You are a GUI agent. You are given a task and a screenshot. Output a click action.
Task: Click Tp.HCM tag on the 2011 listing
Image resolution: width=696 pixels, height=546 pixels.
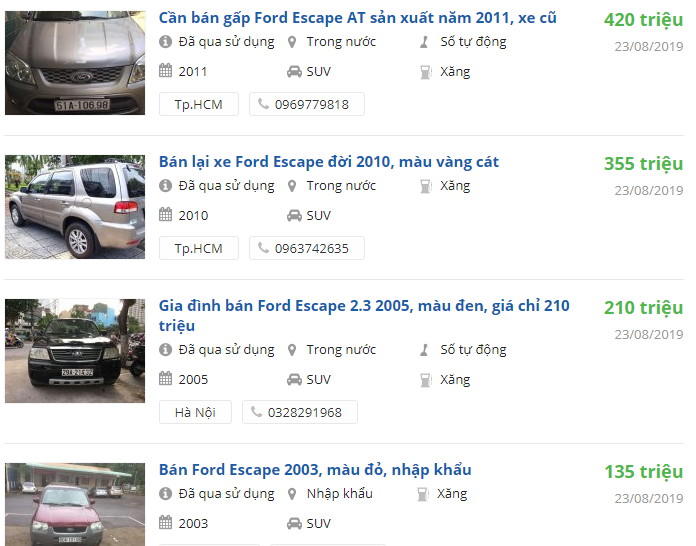pos(199,104)
